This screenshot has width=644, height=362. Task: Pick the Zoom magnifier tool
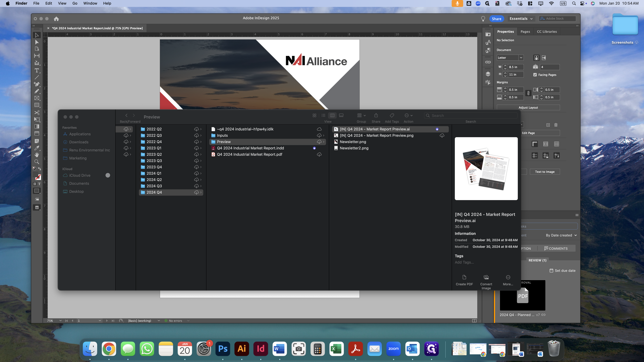pyautogui.click(x=37, y=162)
